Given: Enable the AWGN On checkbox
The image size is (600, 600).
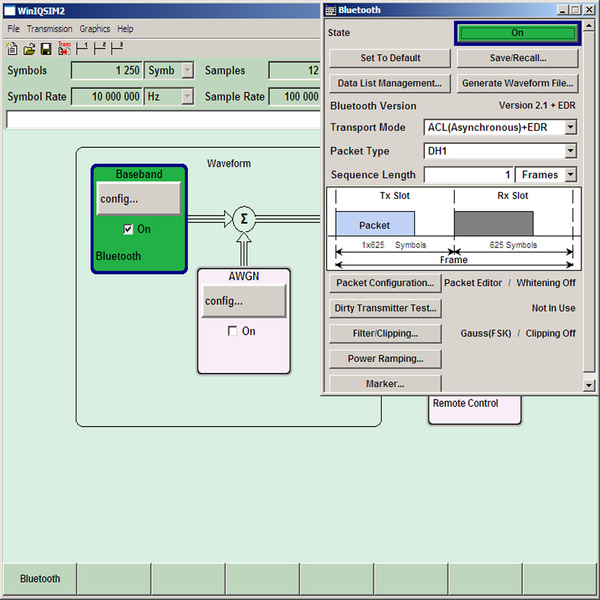Looking at the screenshot, I should pos(232,331).
